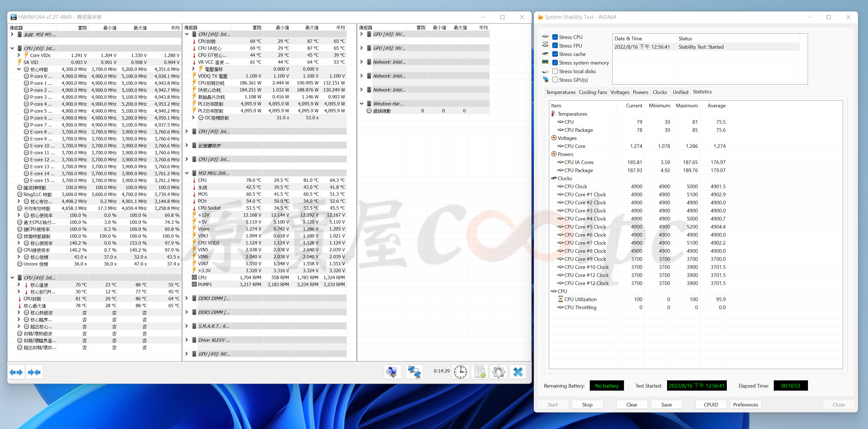Uncheck the Stress FPU checkbox
This screenshot has width=868, height=429.
pos(555,46)
